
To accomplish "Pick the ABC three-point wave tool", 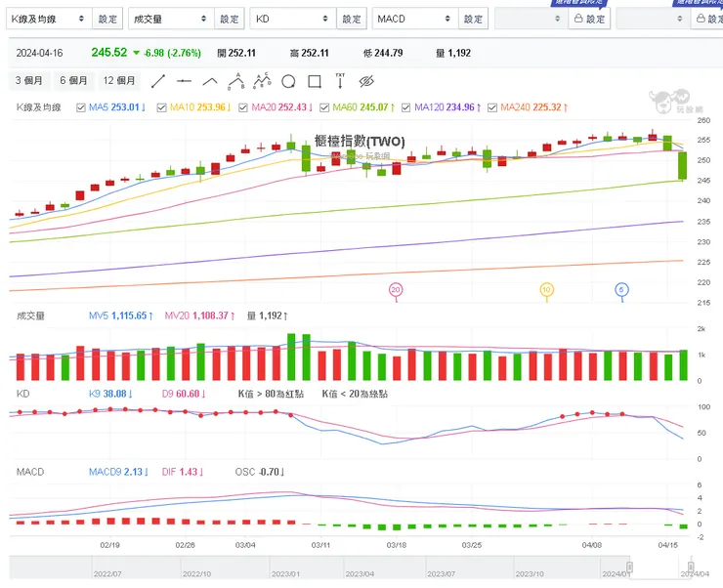I will 236,81.
